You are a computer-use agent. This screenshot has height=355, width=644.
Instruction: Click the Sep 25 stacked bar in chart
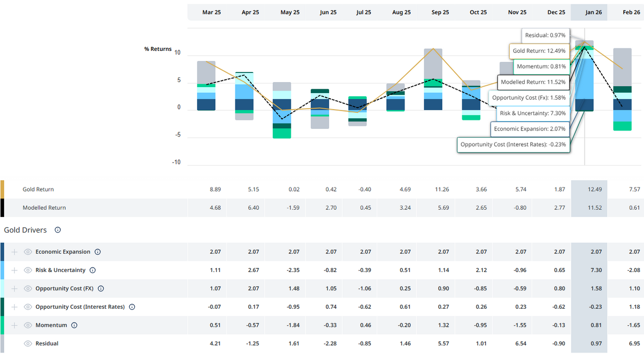click(433, 81)
